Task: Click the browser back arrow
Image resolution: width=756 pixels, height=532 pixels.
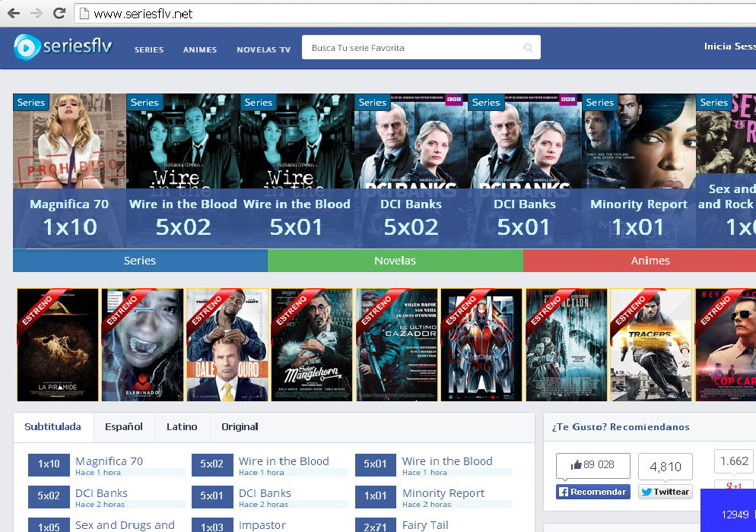Action: (x=12, y=13)
